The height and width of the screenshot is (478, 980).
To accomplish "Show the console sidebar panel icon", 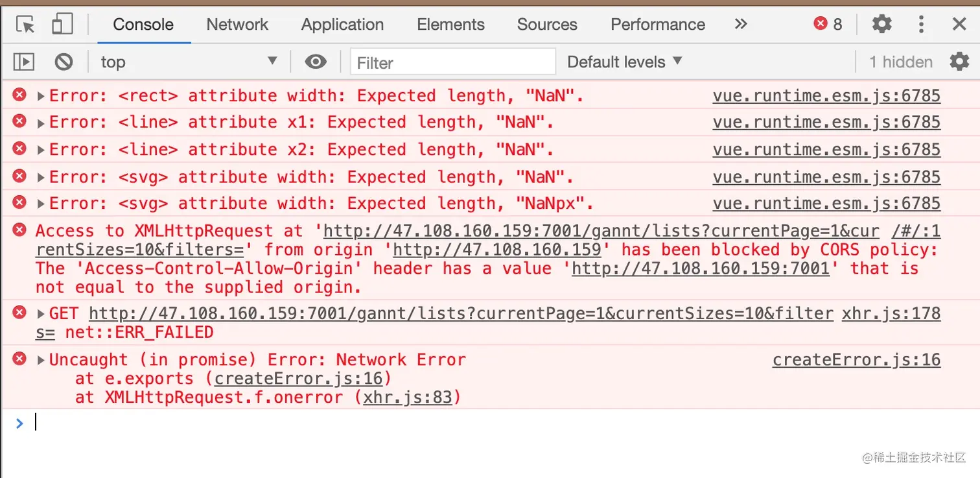I will [24, 62].
